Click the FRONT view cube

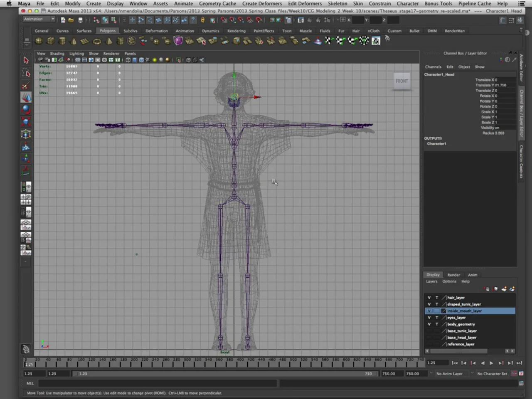[x=401, y=81]
